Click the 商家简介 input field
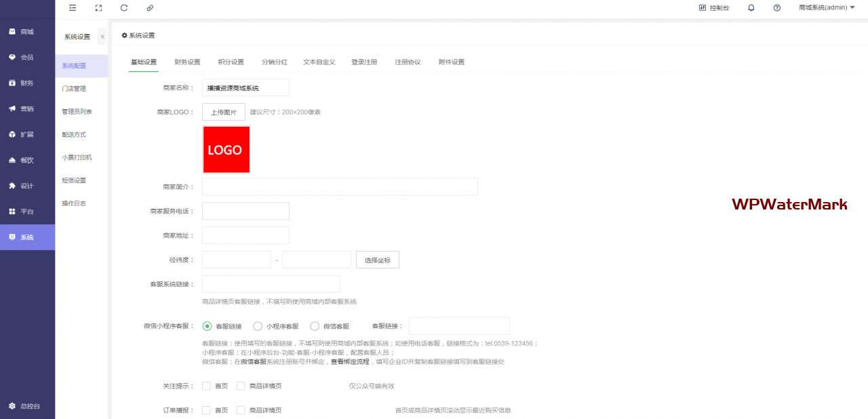 click(x=340, y=187)
